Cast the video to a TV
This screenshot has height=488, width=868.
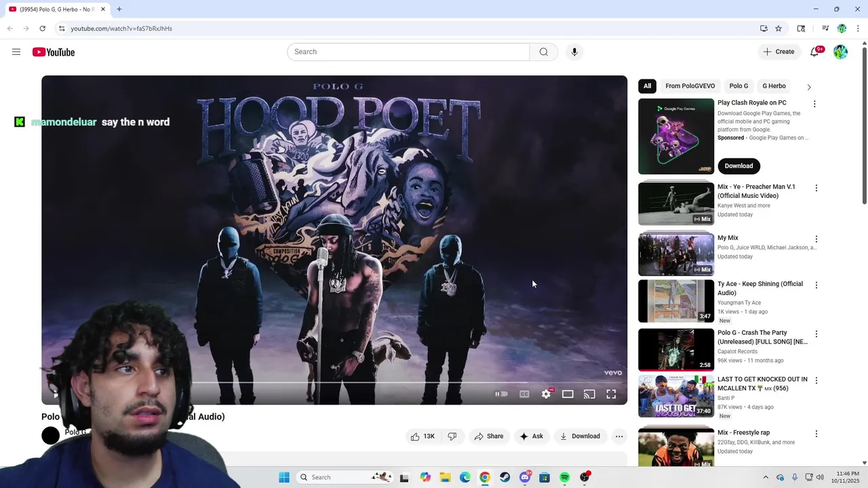coord(589,394)
